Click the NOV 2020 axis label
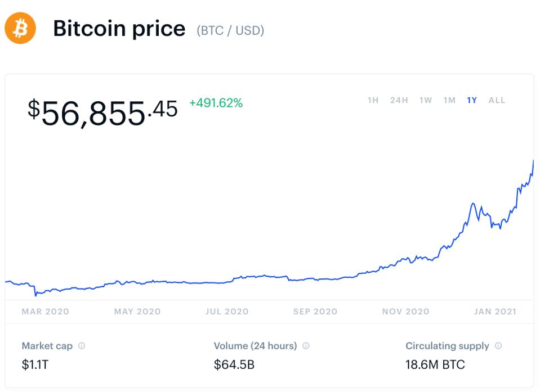The width and height of the screenshot is (540, 392). 405,312
